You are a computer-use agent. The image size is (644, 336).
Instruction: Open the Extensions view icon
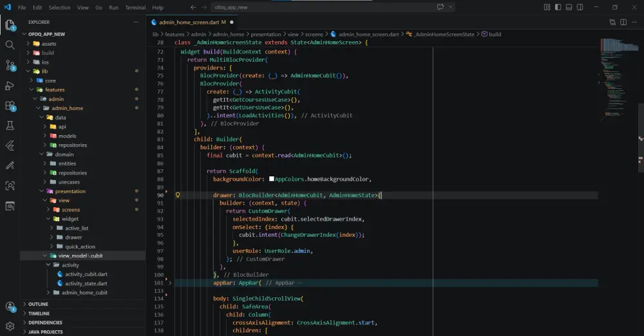click(10, 106)
